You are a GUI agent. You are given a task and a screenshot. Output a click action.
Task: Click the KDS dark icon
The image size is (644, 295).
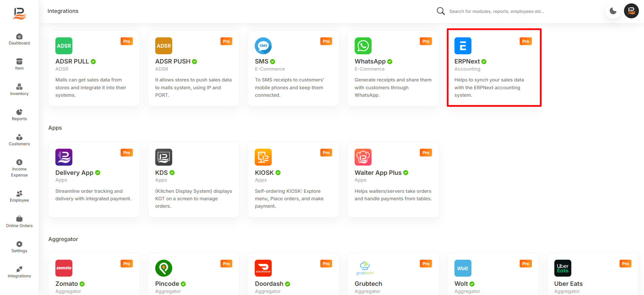164,157
